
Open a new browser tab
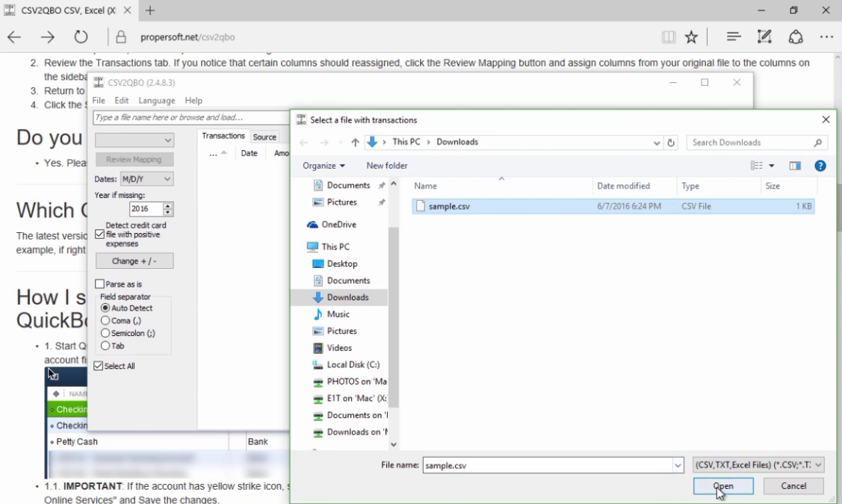point(150,10)
